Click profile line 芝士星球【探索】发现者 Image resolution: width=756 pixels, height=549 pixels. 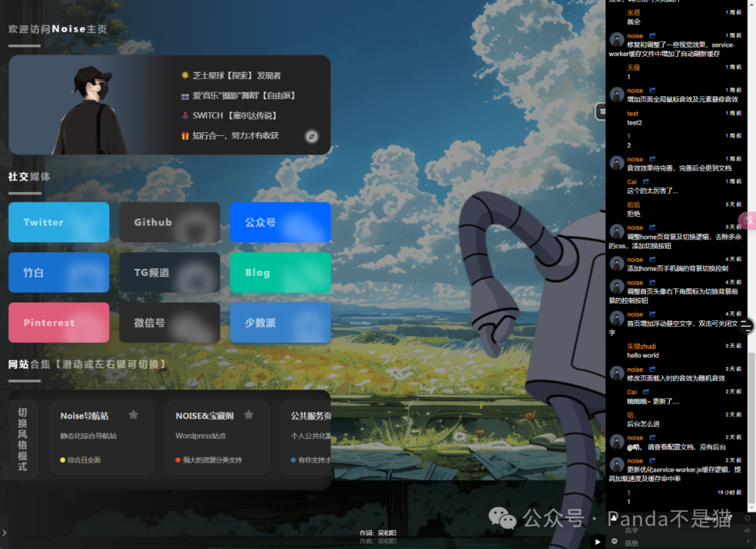click(237, 76)
